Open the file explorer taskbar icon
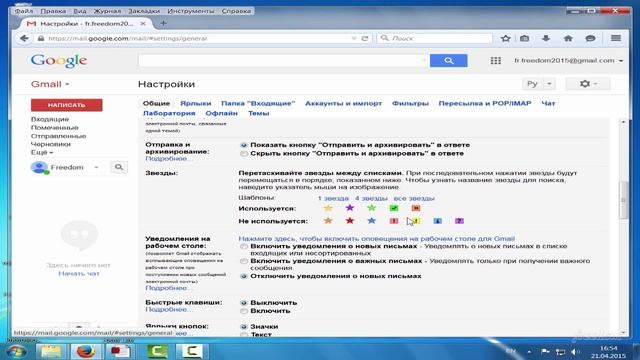The width and height of the screenshot is (640, 360). 51,351
